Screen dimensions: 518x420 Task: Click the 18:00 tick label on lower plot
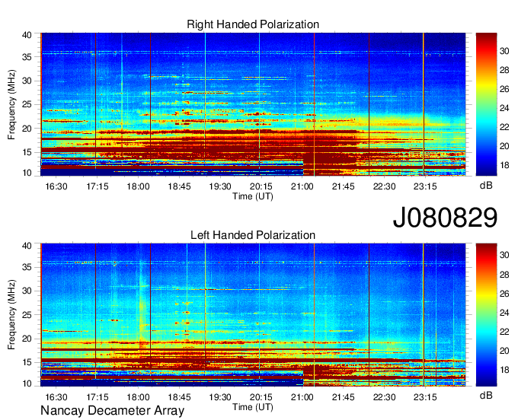138,397
